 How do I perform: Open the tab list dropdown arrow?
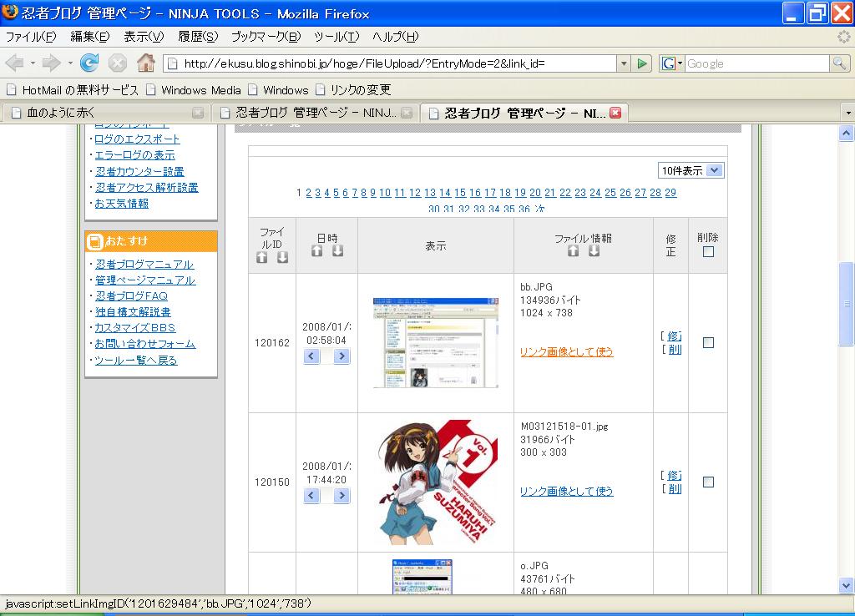click(848, 113)
